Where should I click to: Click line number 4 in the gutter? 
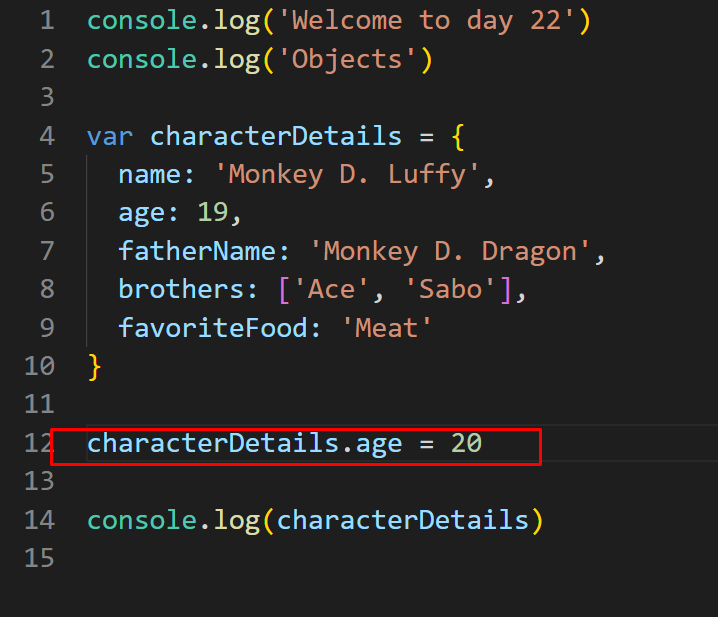(47, 137)
